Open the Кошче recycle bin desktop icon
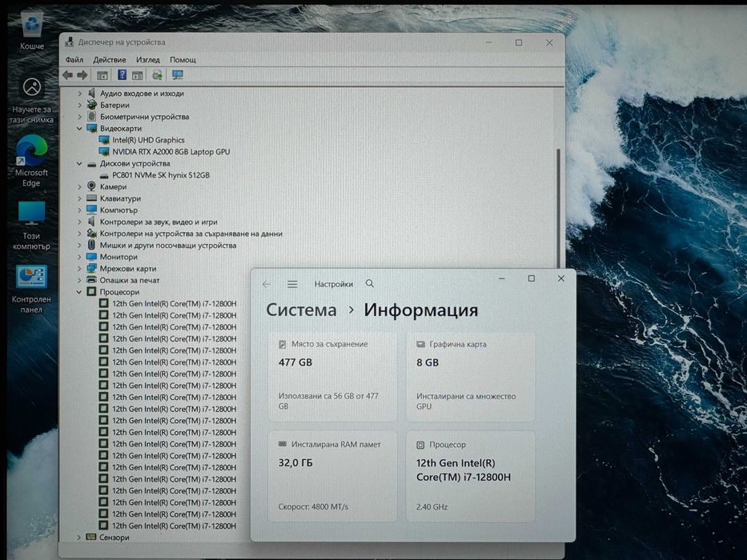 click(32, 30)
